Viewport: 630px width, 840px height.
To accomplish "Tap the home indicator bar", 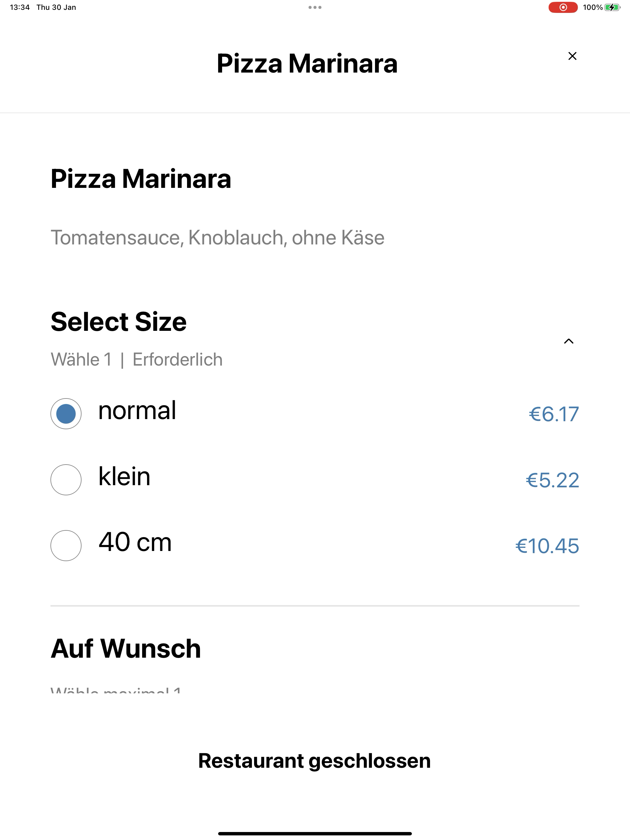I will tap(315, 834).
